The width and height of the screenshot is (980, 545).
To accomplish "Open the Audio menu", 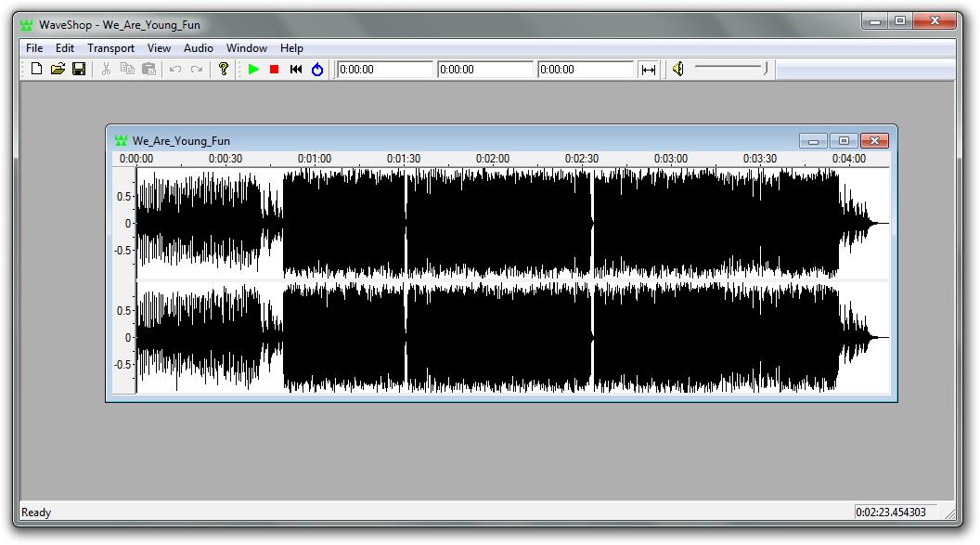I will pyautogui.click(x=198, y=48).
